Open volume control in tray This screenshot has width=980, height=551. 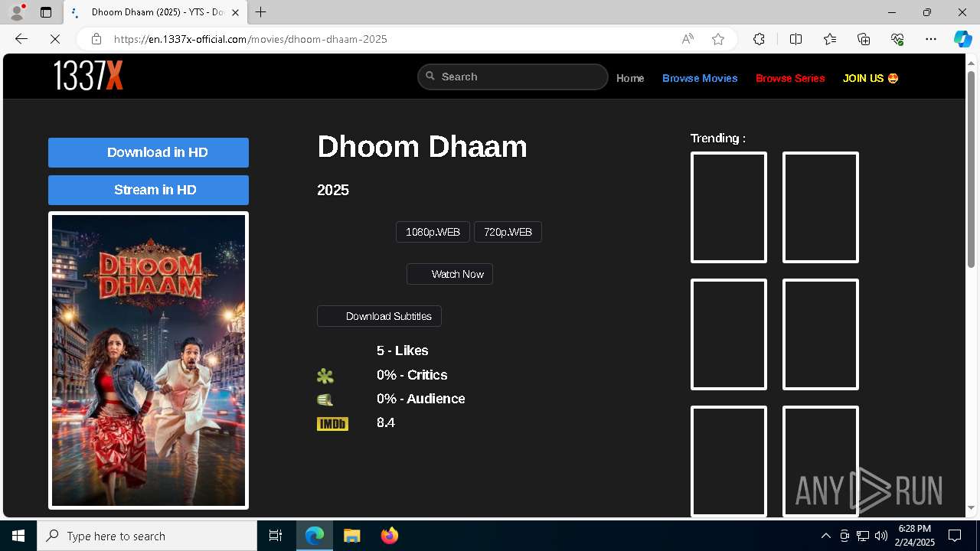point(881,536)
